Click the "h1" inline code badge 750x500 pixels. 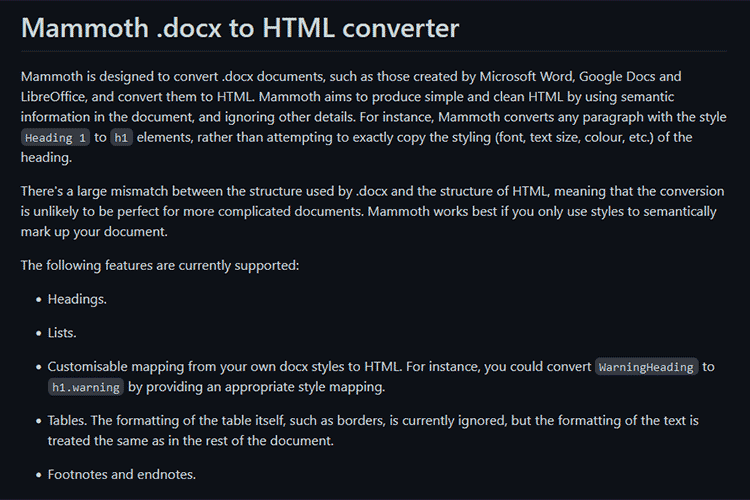point(122,138)
